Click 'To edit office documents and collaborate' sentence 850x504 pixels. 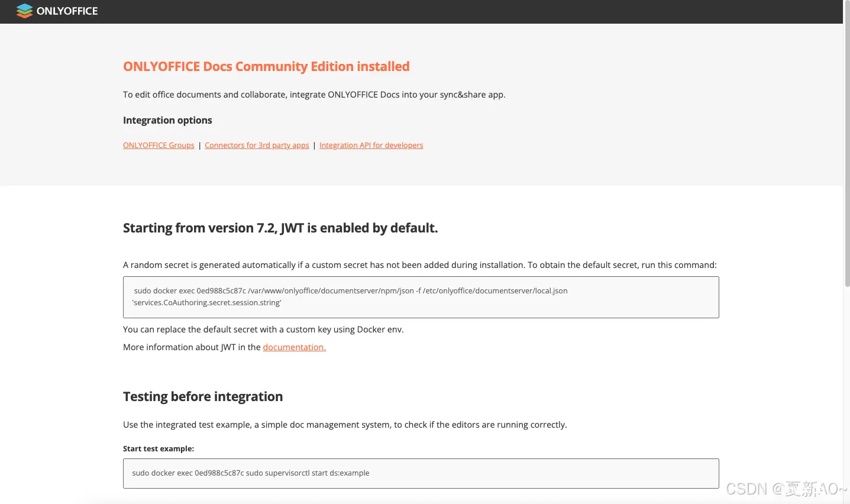coord(314,95)
